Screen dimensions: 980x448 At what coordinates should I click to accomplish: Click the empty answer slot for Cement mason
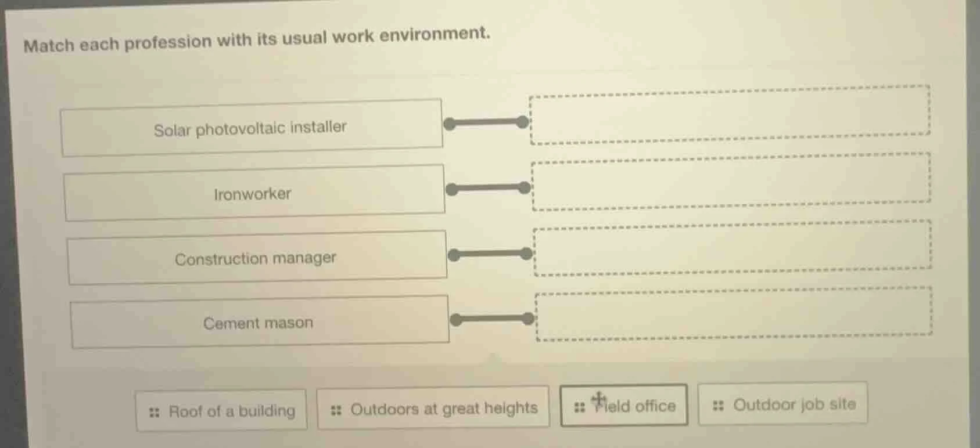click(733, 313)
